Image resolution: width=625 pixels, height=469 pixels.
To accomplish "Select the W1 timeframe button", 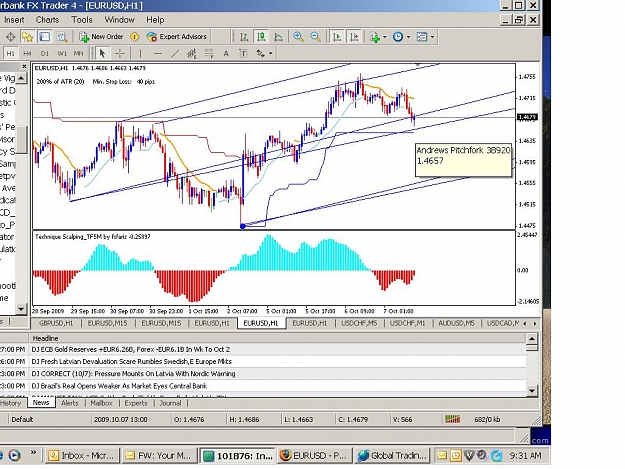I will pos(61,53).
